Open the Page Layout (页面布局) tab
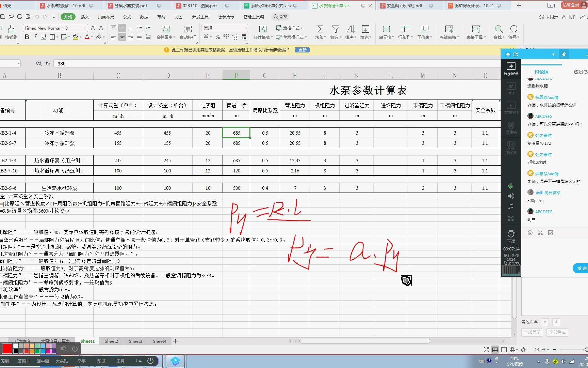Image resolution: width=588 pixels, height=368 pixels. [106, 17]
